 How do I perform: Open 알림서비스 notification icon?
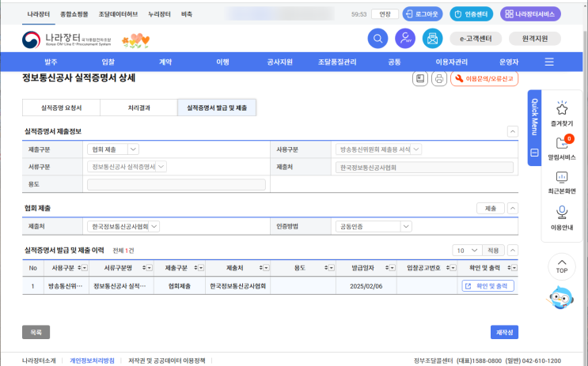562,143
